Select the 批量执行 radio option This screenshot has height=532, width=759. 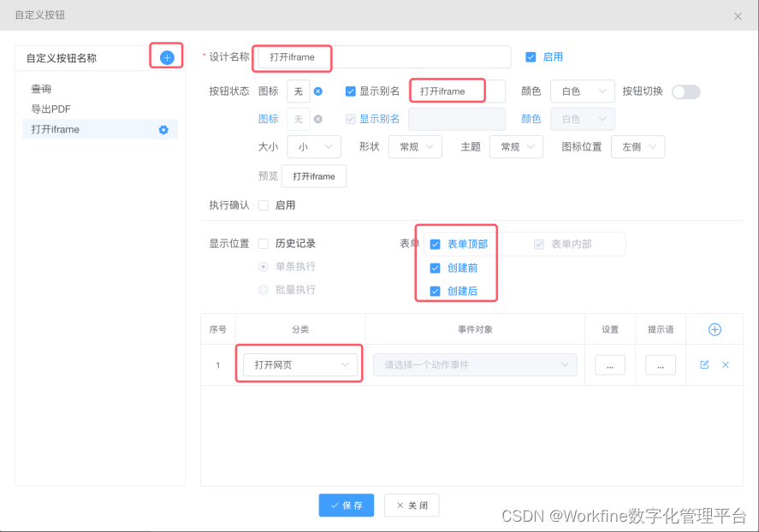pyautogui.click(x=264, y=290)
